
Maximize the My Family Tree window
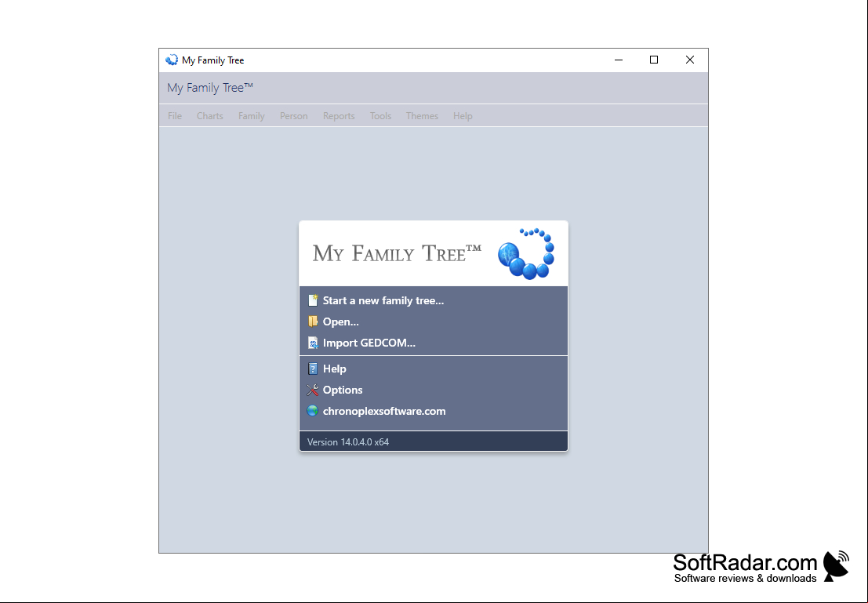point(654,60)
